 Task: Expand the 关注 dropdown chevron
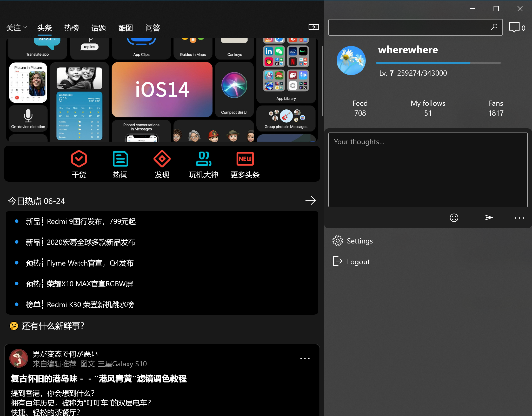coord(25,27)
